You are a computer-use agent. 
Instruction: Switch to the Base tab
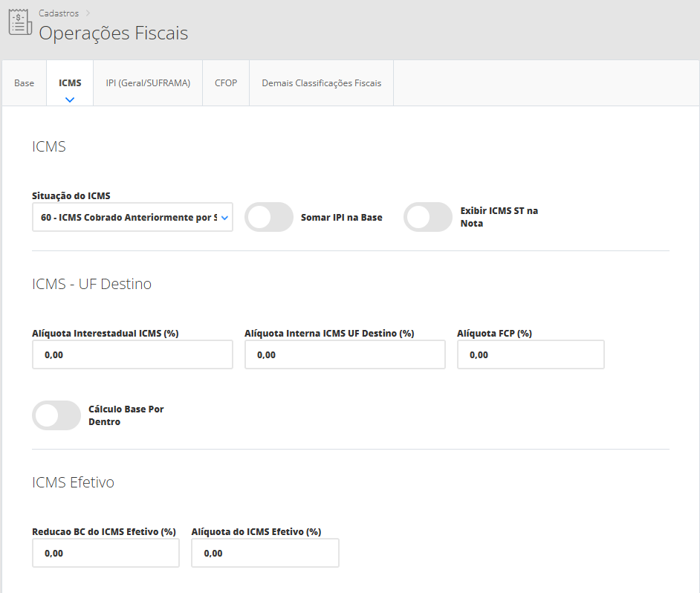tap(25, 83)
